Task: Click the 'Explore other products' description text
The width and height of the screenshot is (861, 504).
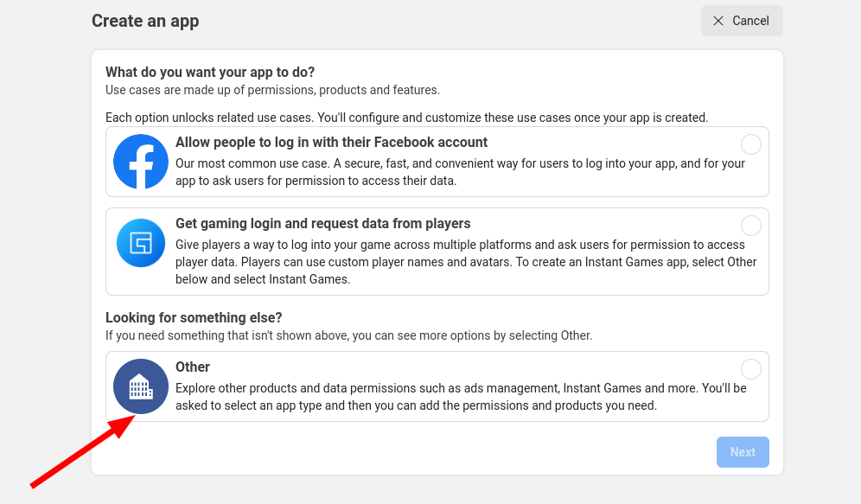Action: [460, 397]
